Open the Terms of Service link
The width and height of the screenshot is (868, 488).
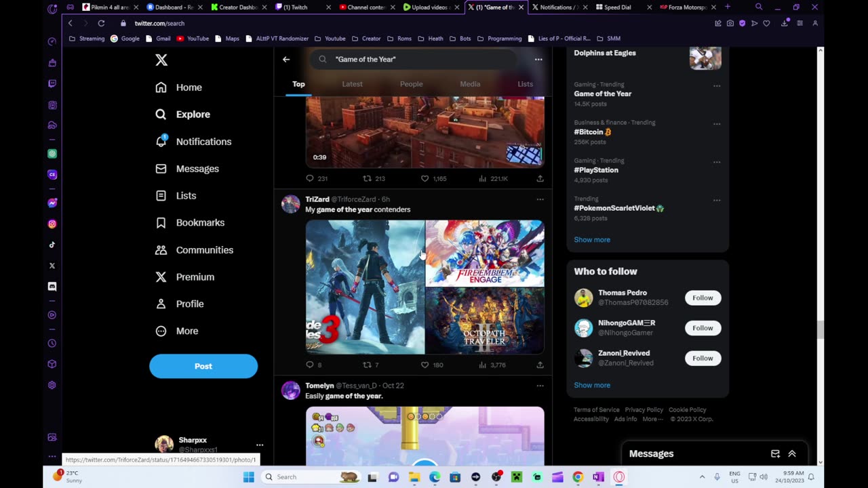click(596, 409)
